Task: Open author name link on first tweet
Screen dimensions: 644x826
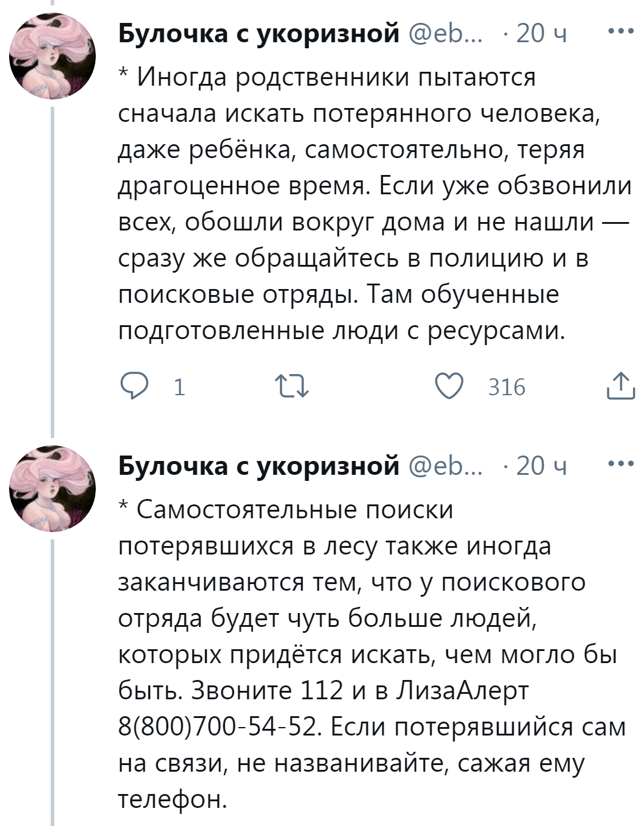Action: tap(259, 33)
